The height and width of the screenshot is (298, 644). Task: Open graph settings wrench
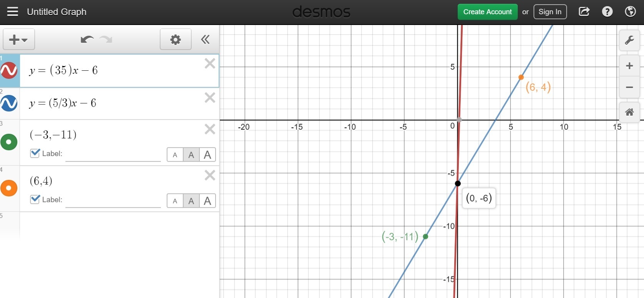(629, 40)
